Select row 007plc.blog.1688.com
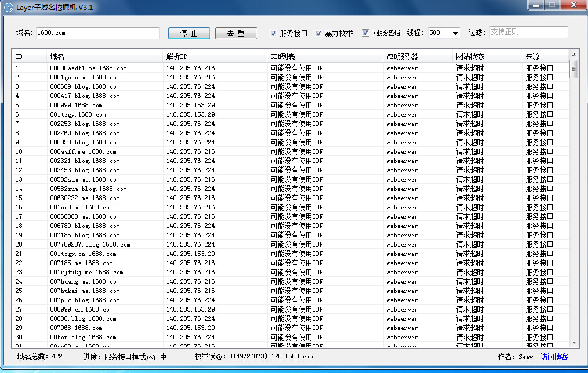Image resolution: width=588 pixels, height=373 pixels. coord(291,300)
